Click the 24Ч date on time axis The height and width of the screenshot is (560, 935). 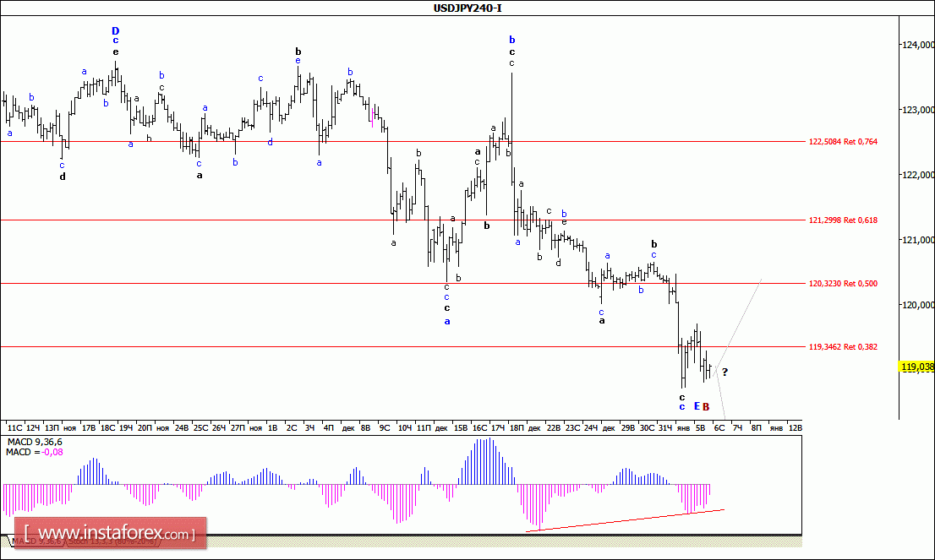[591, 427]
